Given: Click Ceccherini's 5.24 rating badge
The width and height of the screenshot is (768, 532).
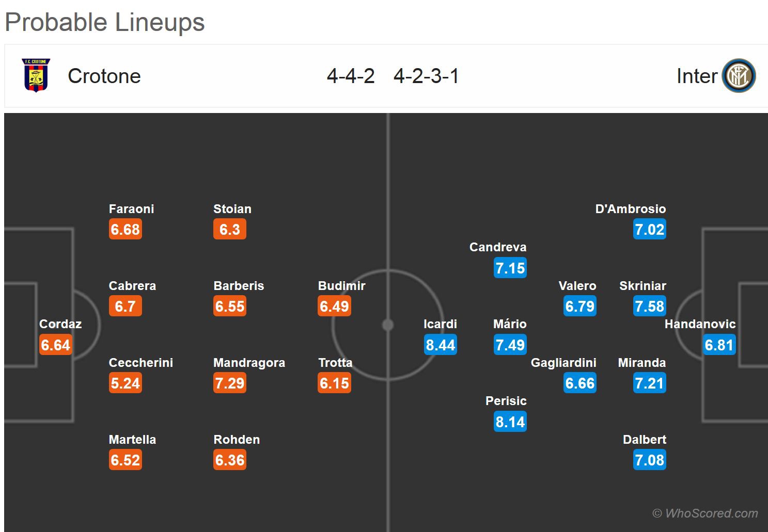Looking at the screenshot, I should 126,383.
